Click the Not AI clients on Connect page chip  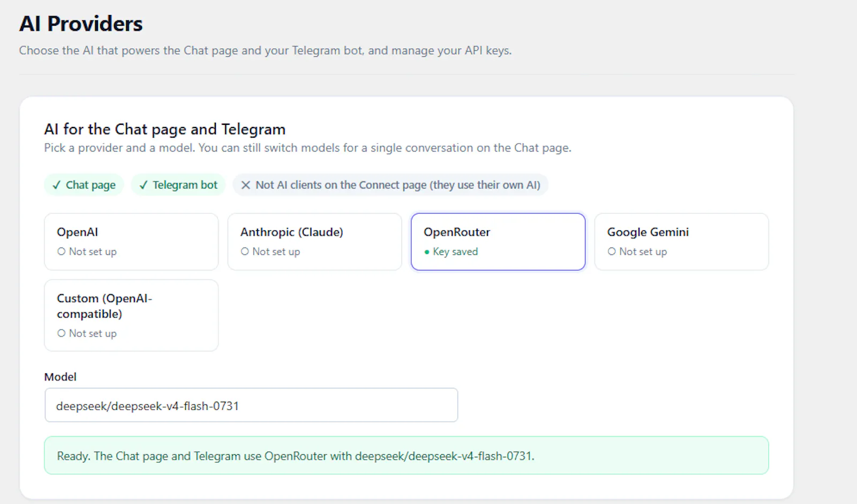point(390,185)
